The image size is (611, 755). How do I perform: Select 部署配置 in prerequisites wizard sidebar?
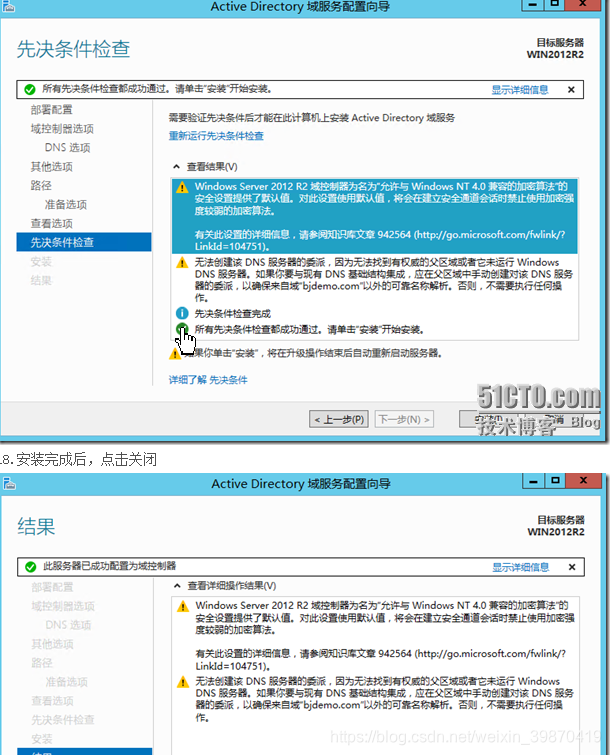tap(52, 110)
